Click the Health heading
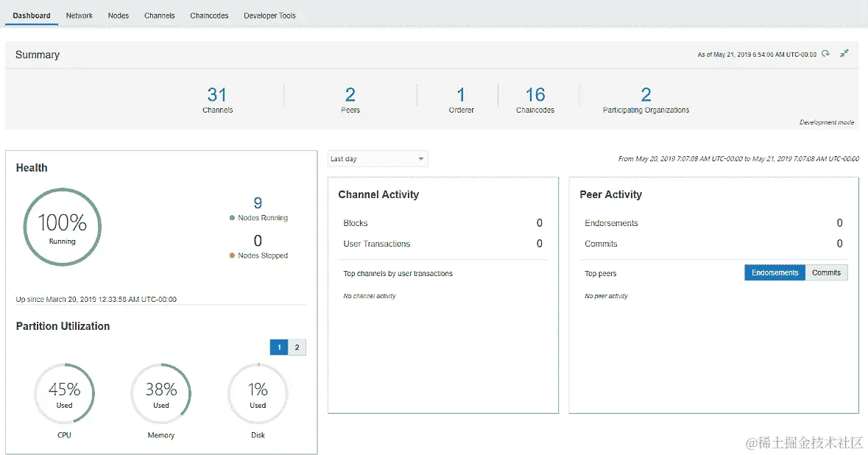This screenshot has width=868, height=455. pos(32,168)
